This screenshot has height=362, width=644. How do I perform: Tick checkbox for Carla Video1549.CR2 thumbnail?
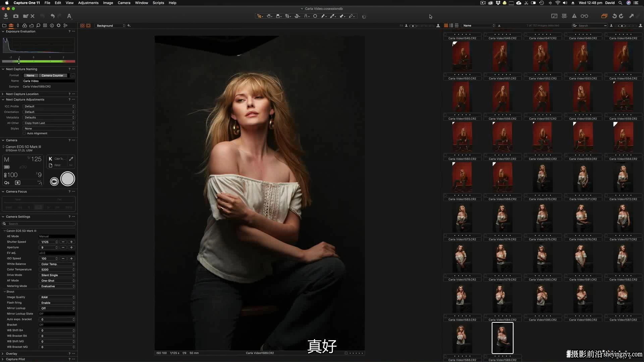606,34
